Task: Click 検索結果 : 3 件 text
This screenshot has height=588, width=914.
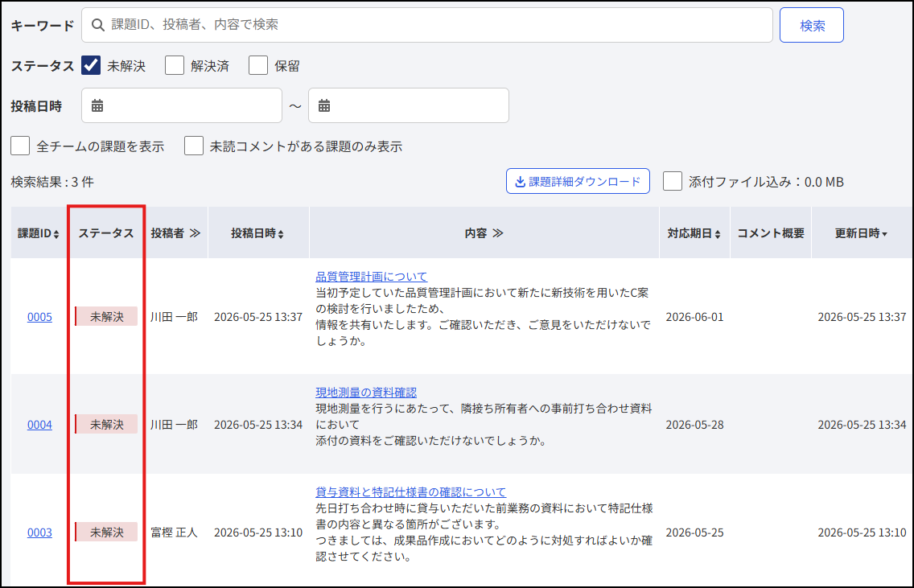Action: click(x=52, y=182)
